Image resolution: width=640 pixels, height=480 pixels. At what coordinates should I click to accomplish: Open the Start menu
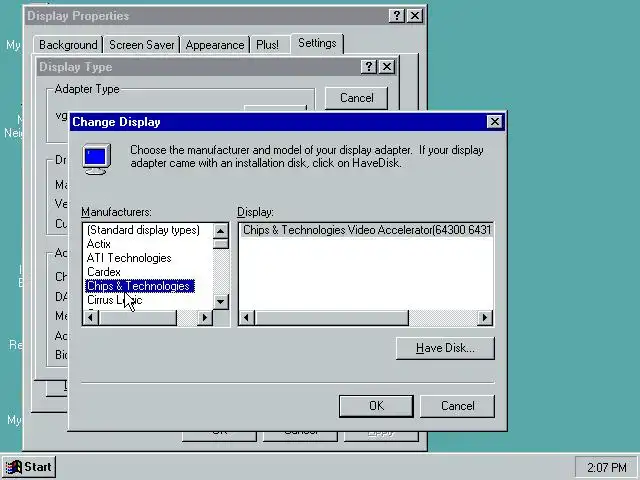point(29,467)
